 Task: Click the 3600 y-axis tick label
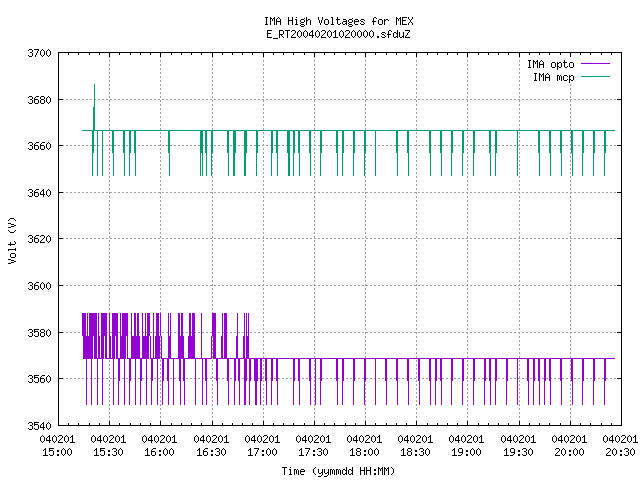[x=40, y=286]
